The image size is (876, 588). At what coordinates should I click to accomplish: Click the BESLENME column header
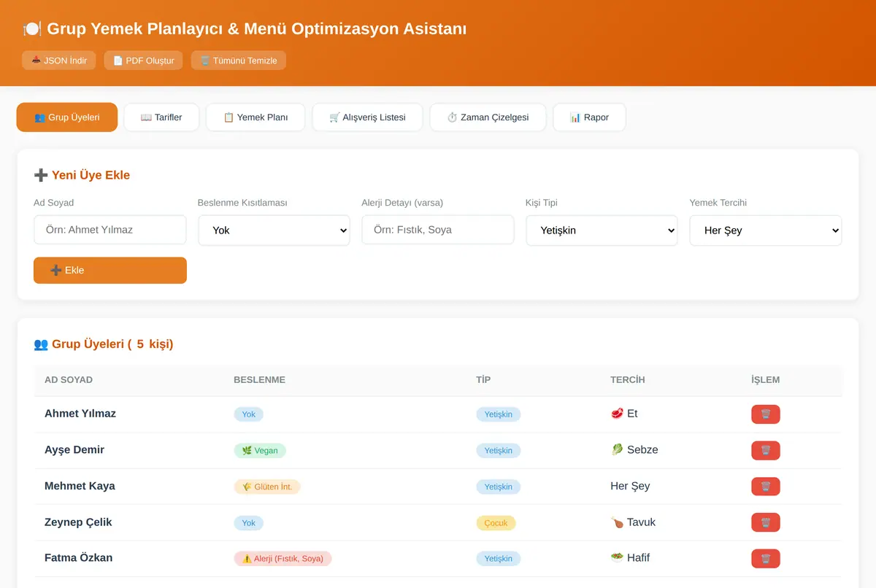click(259, 380)
